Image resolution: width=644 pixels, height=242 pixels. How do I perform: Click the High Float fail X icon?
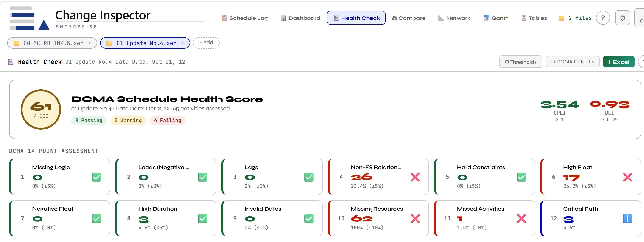(x=627, y=177)
